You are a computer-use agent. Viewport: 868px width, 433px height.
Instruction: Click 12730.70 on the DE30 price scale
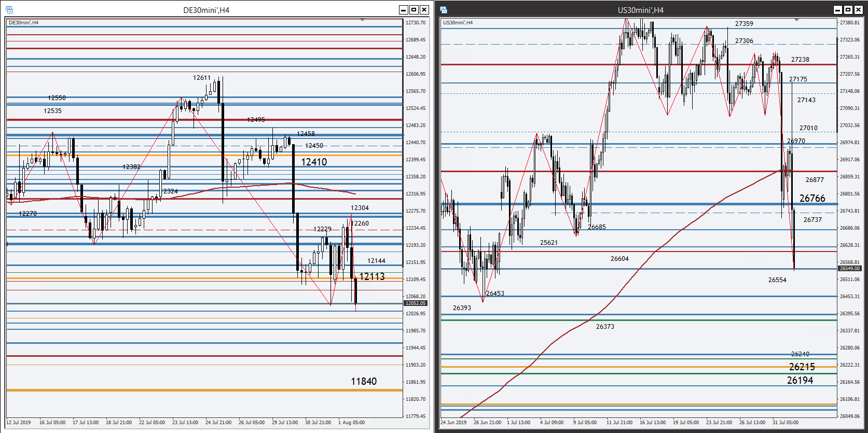[x=415, y=23]
